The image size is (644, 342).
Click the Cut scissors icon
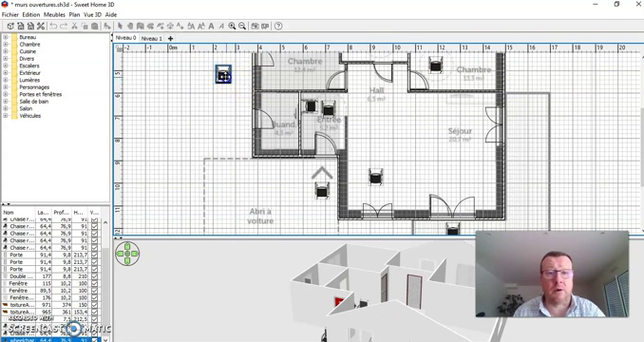click(x=74, y=26)
